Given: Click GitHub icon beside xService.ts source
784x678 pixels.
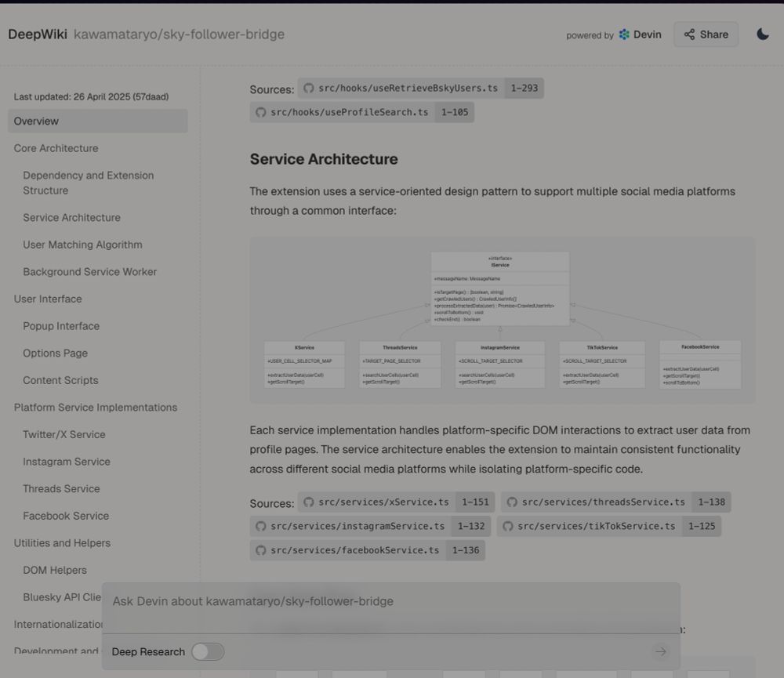Looking at the screenshot, I should click(308, 502).
